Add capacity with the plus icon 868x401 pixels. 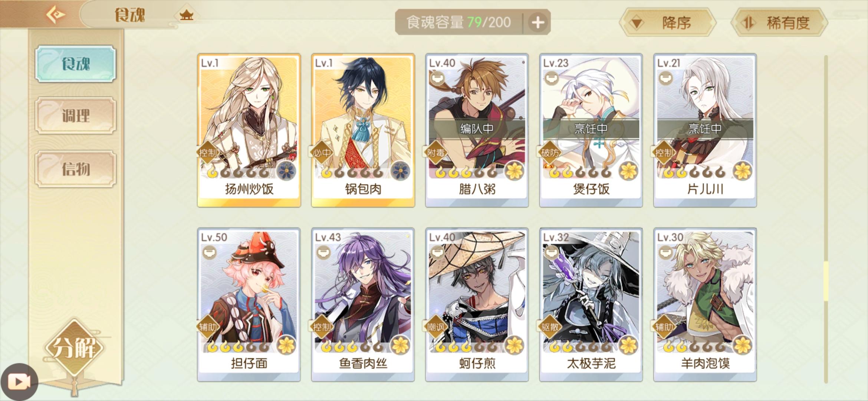coord(538,22)
